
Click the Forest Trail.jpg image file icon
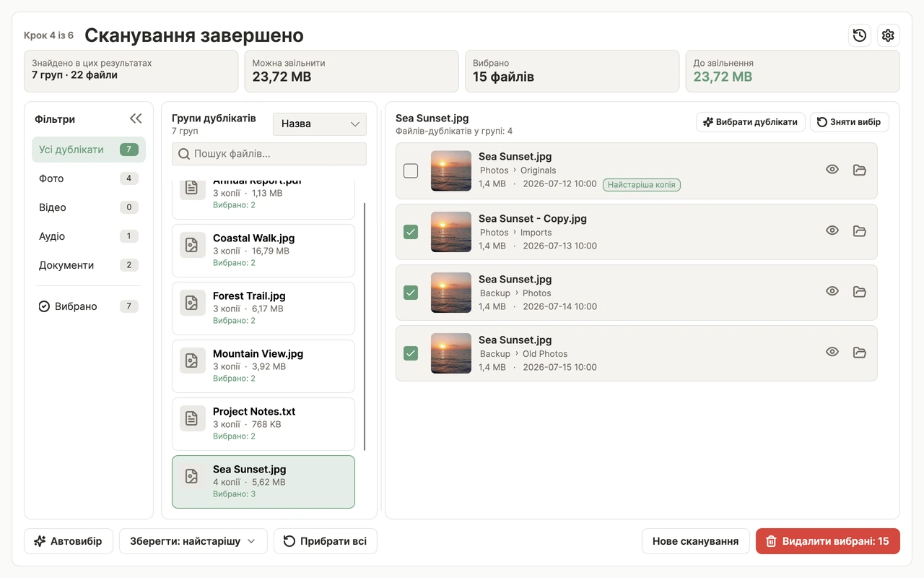pyautogui.click(x=192, y=303)
